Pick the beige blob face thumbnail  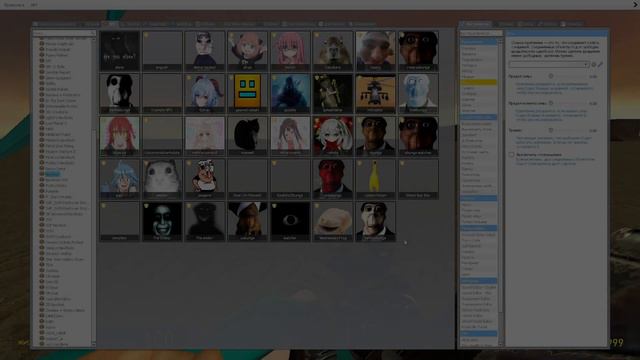(333, 221)
